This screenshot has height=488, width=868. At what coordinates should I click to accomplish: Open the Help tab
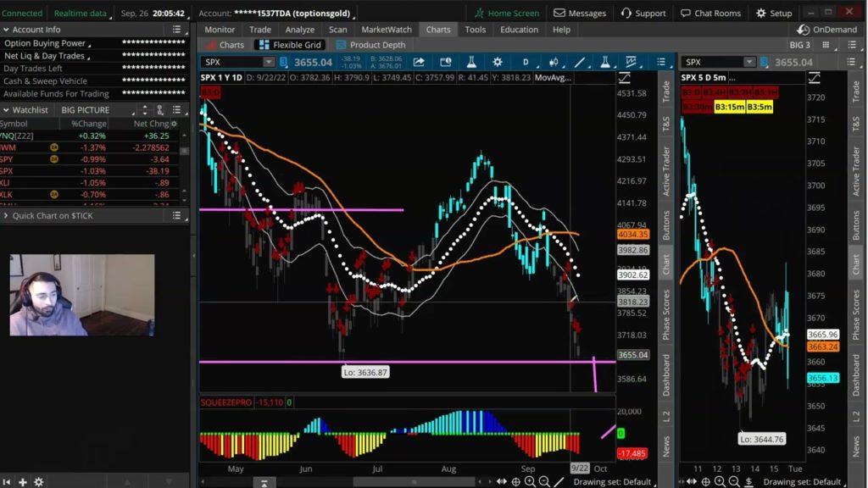tap(561, 30)
